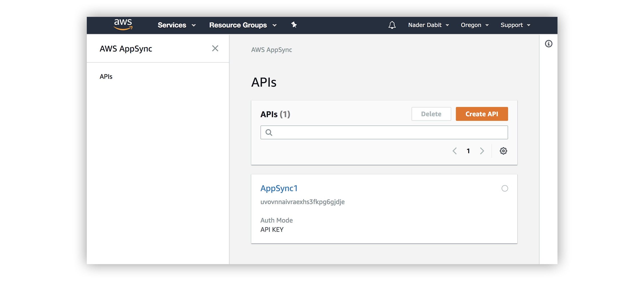Select APIs in the sidebar
This screenshot has height=281, width=644.
point(106,77)
